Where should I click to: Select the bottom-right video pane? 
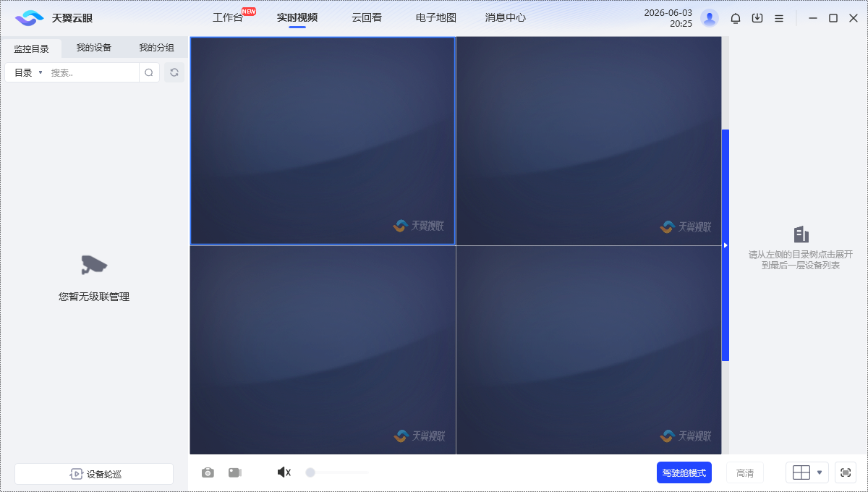coord(589,350)
